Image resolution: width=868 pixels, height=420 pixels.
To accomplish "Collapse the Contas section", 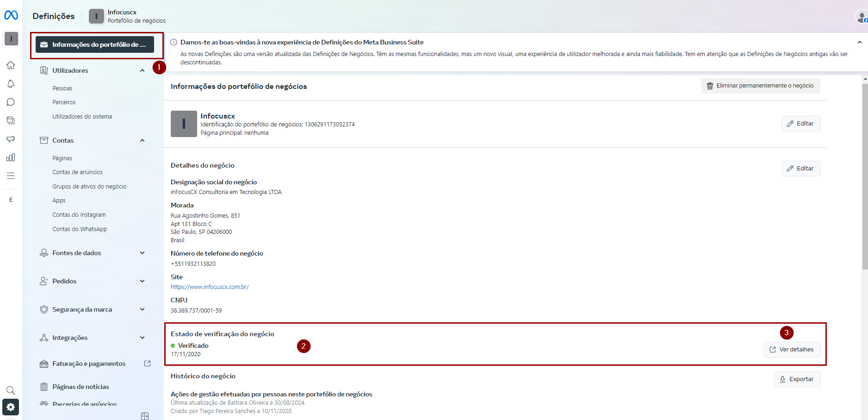I will [x=142, y=140].
